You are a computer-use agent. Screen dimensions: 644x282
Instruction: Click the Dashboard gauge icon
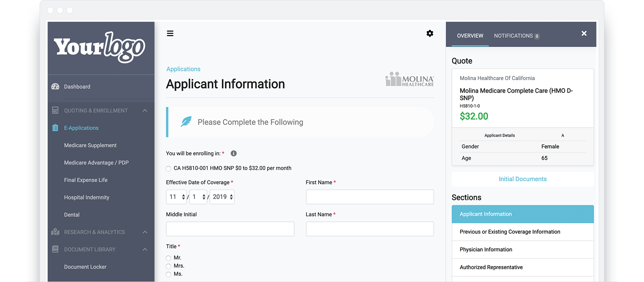(x=55, y=87)
